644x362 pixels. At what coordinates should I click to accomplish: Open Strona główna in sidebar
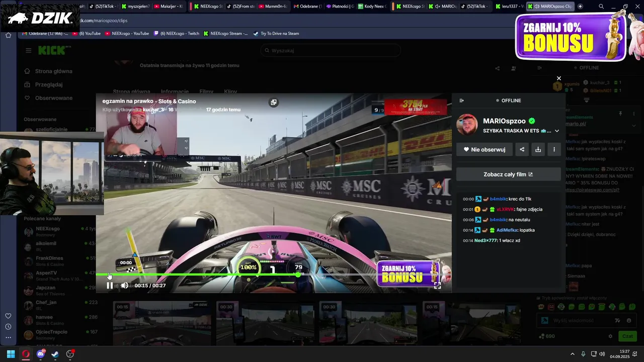point(49,71)
